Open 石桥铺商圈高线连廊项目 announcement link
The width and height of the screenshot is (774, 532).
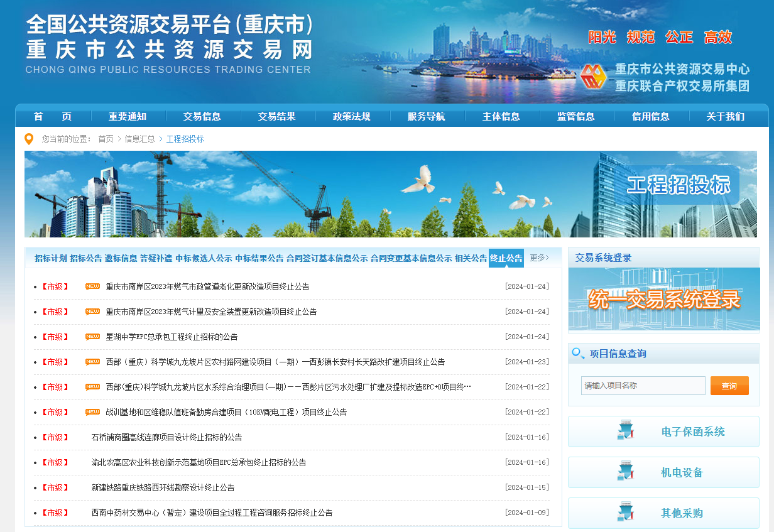[x=166, y=437]
